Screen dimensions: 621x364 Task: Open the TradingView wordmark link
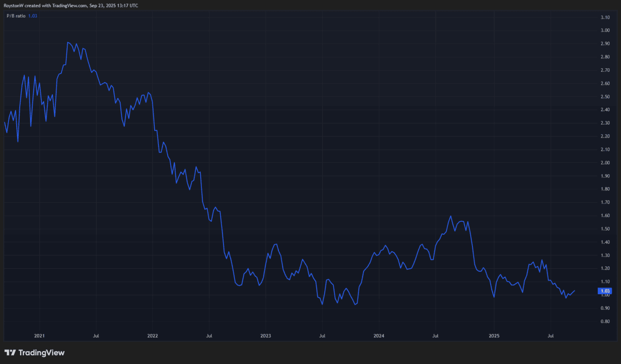[x=41, y=353]
